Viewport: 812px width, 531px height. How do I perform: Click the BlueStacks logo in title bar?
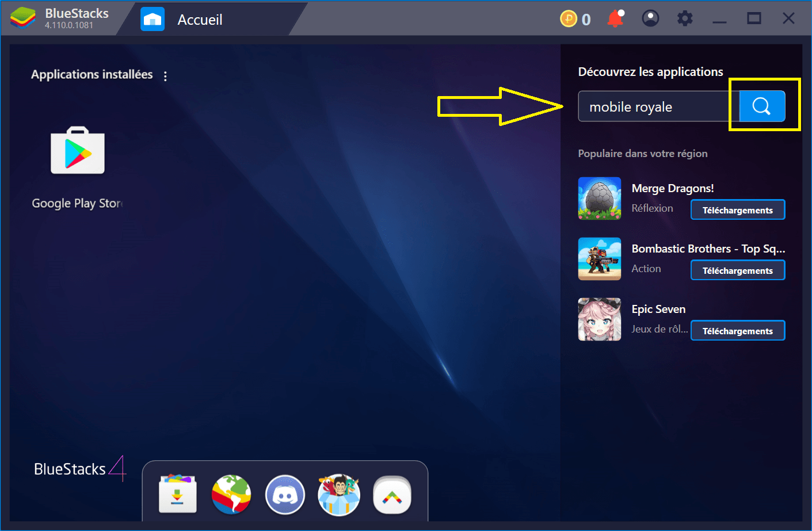pyautogui.click(x=22, y=18)
